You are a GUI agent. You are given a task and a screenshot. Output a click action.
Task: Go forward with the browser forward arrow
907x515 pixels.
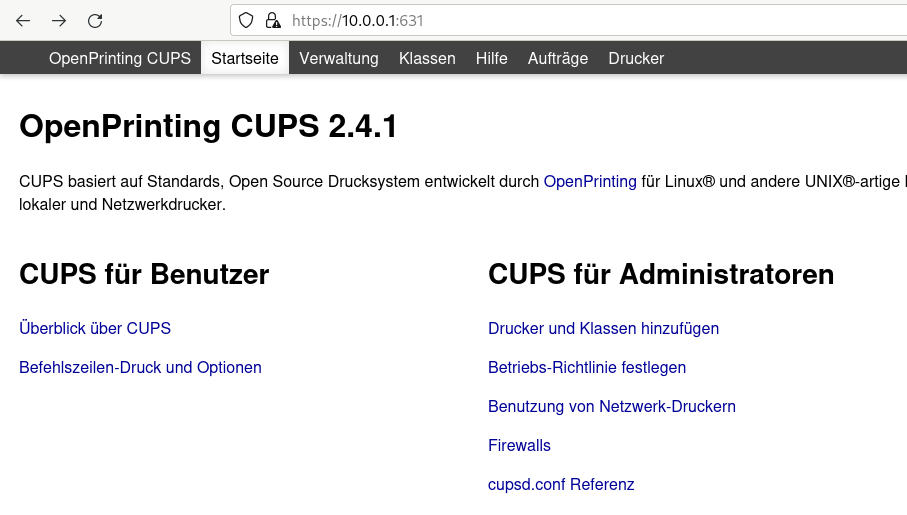[59, 21]
